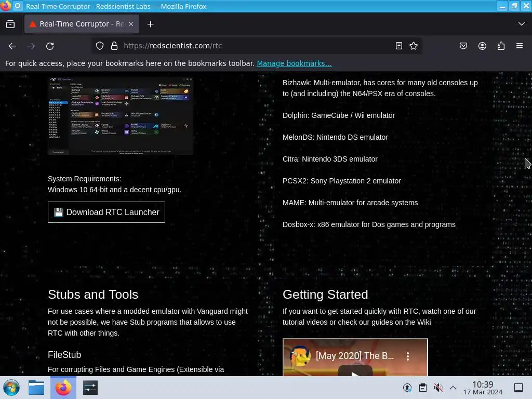Click the Dosbox-x x86 emulator text
This screenshot has height=399, width=532.
[369, 224]
